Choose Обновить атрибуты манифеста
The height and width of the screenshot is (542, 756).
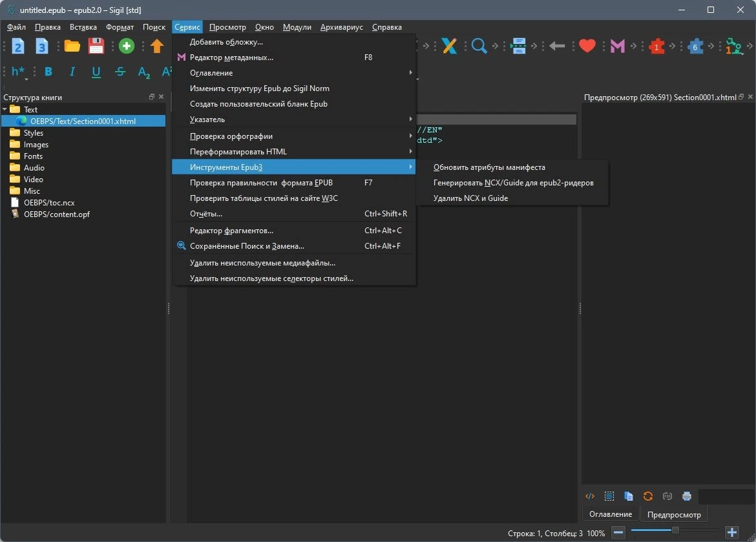coord(512,167)
